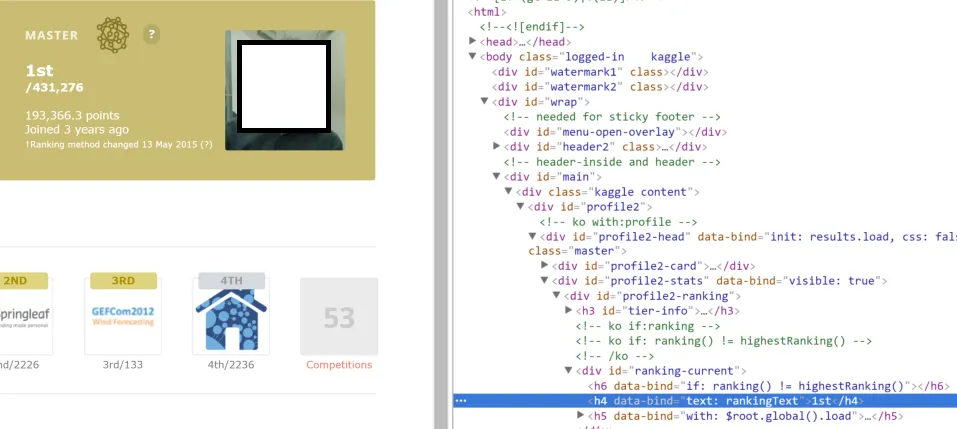957x429 pixels.
Task: Collapse the profile2-head div node
Action: coord(532,236)
